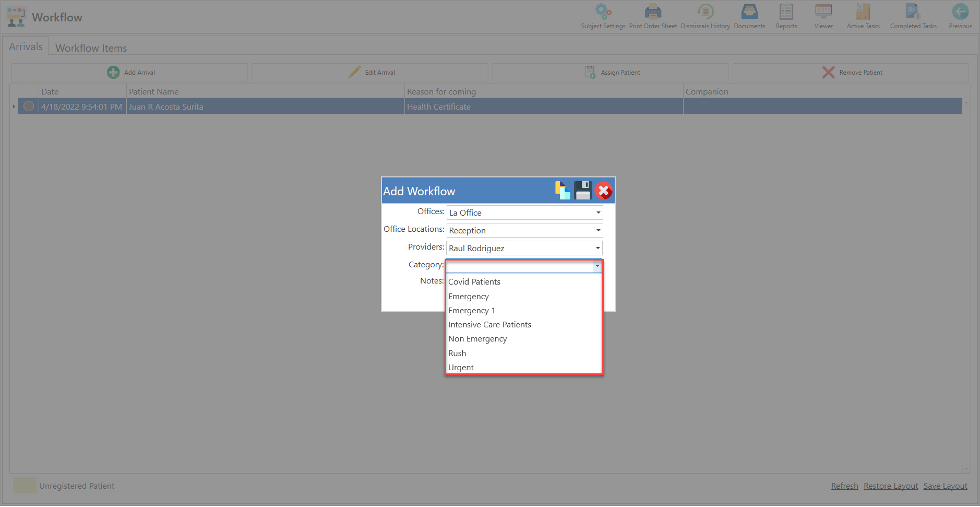Collapse the Category dropdown arrow
980x507 pixels.
pos(597,266)
